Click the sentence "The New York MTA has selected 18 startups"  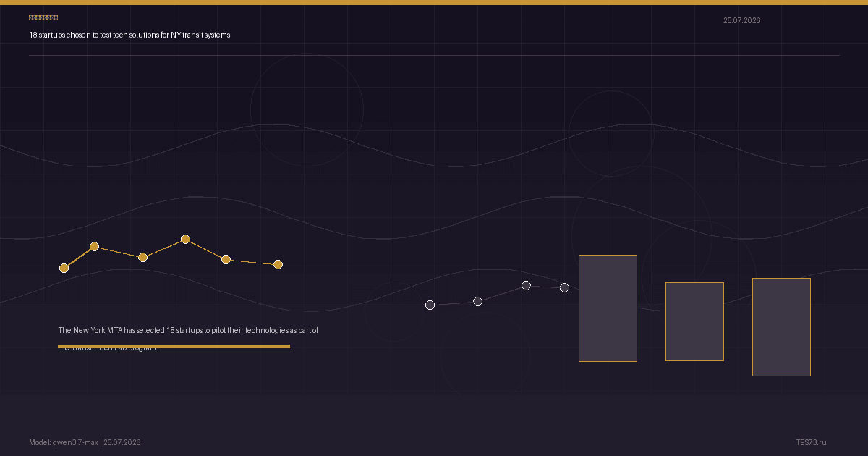(188, 338)
